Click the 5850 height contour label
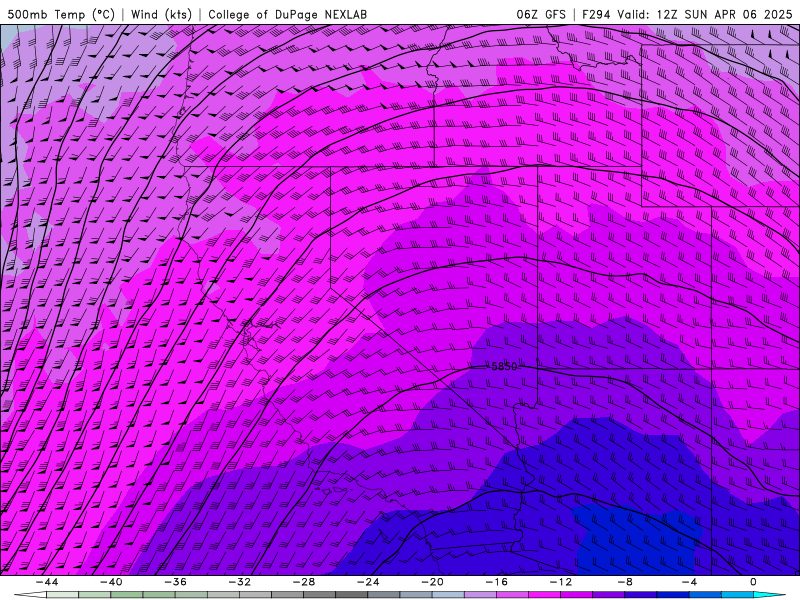Image resolution: width=800 pixels, height=600 pixels. (504, 366)
